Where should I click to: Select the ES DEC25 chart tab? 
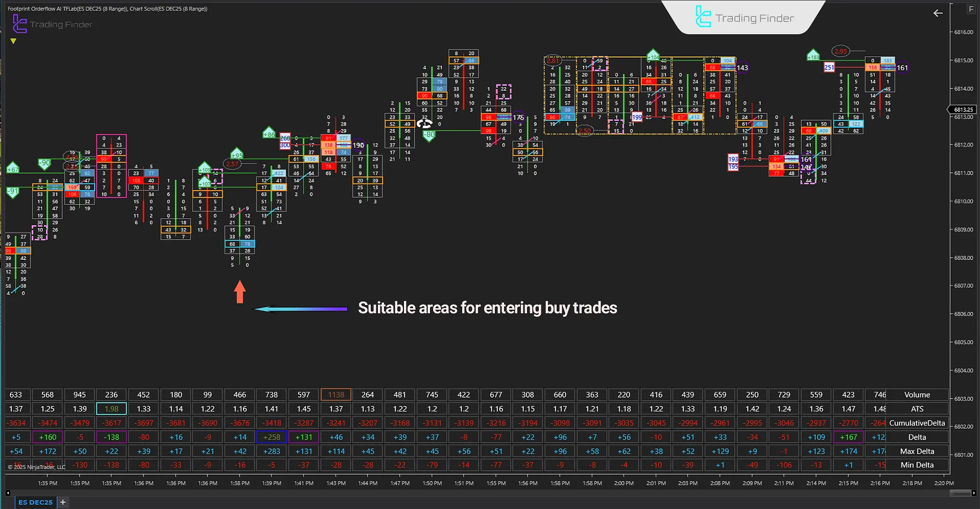(x=35, y=502)
